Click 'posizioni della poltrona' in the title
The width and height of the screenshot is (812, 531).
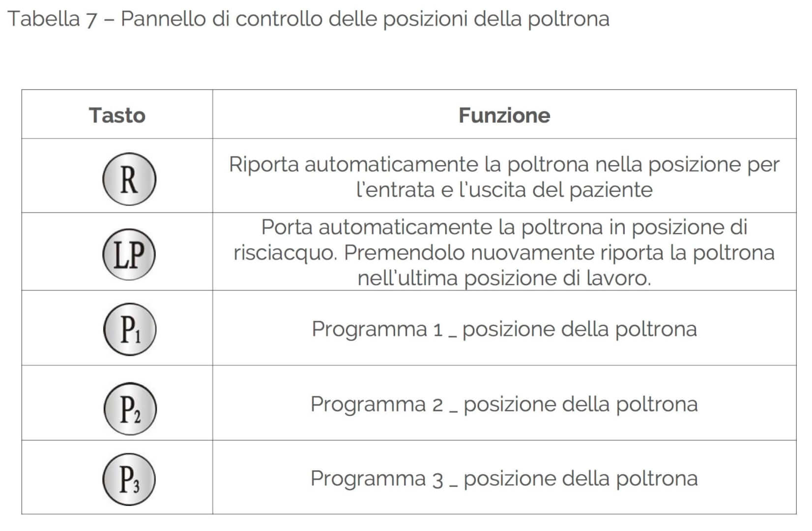click(x=496, y=19)
